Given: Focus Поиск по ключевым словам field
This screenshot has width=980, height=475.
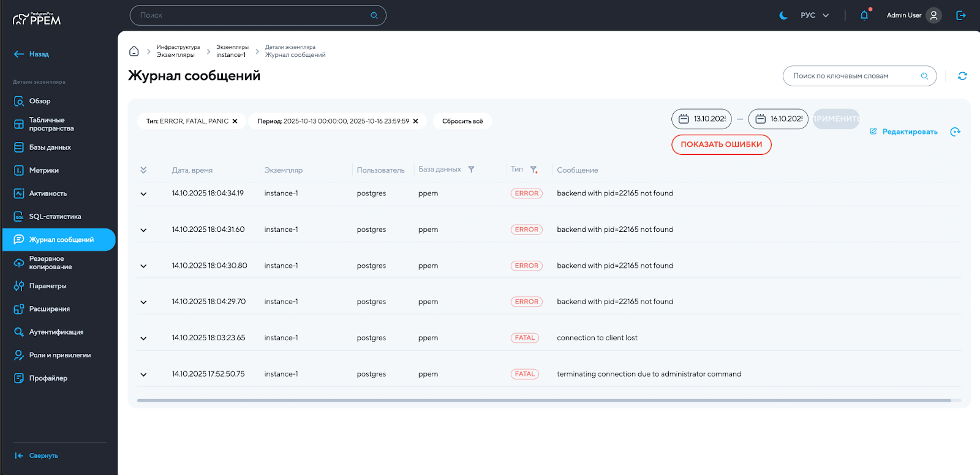Looking at the screenshot, I should [x=859, y=76].
